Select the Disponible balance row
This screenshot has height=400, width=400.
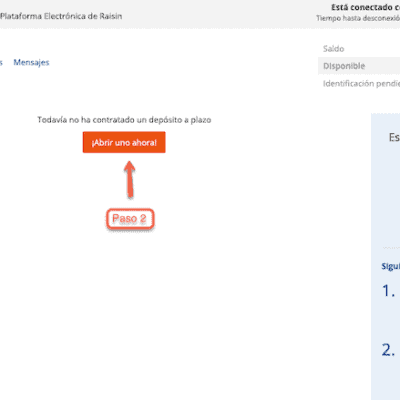(x=359, y=66)
